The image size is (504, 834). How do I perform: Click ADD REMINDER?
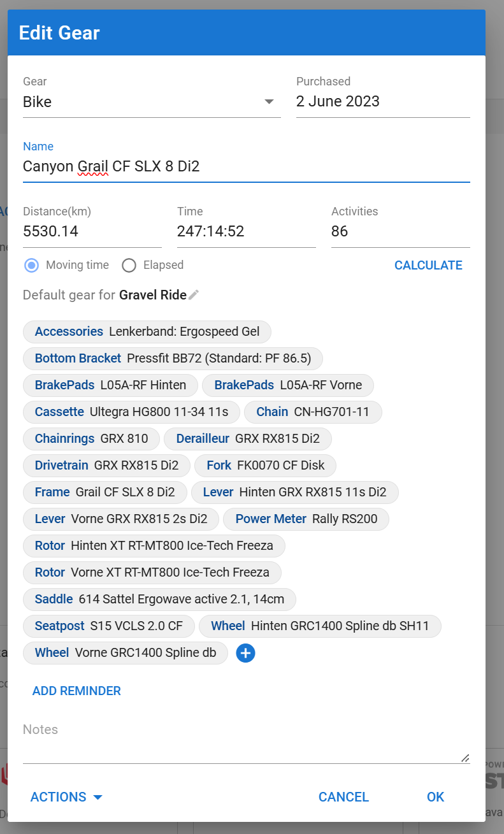pos(76,691)
